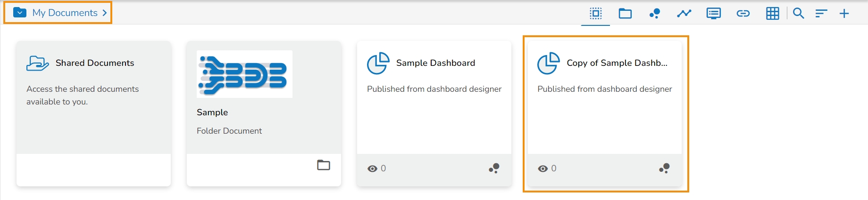
Task: Filter documents by folders icon
Action: [x=625, y=13]
